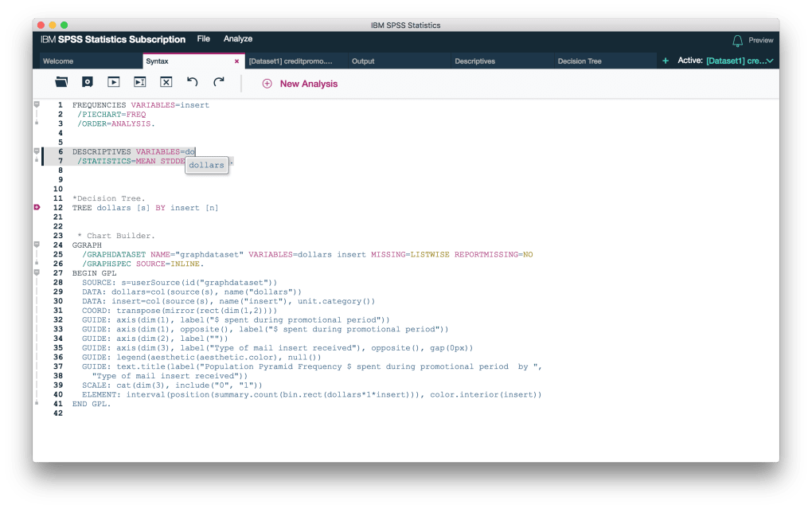Click the 'BEGIN GPL' line
The height and width of the screenshot is (509, 812).
coord(94,273)
